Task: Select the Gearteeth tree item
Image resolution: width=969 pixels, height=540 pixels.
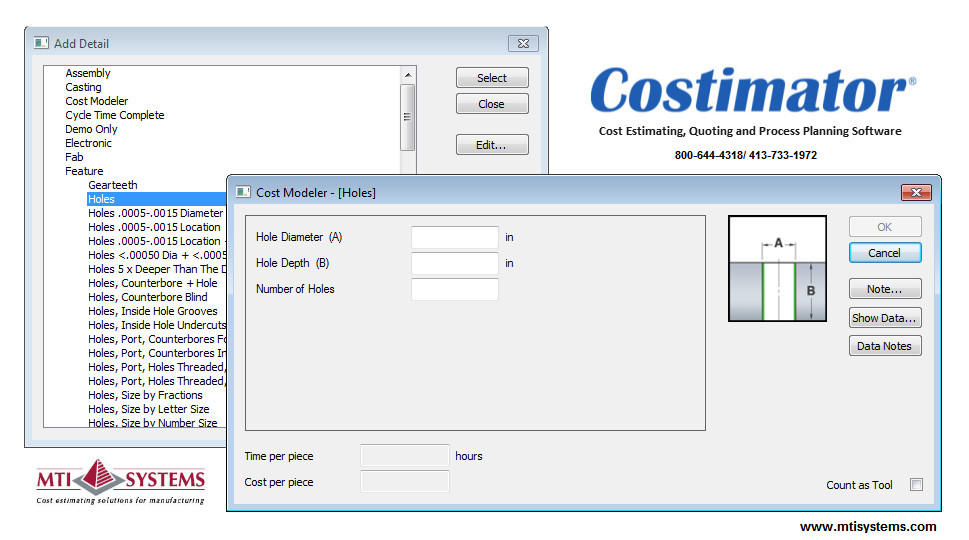Action: (x=112, y=185)
